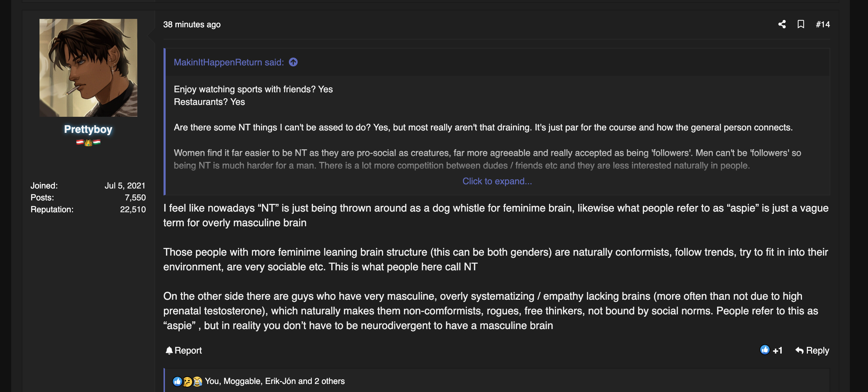Screen dimensions: 868x392
Task: Click the +1 reaction count
Action: [777, 350]
